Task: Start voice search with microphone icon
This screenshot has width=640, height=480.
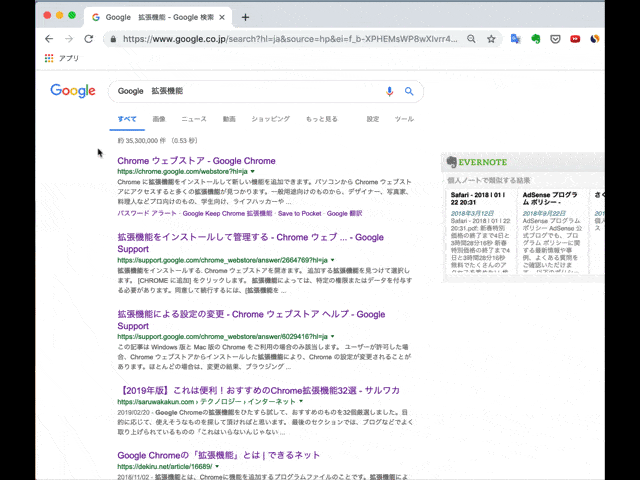Action: tap(389, 91)
